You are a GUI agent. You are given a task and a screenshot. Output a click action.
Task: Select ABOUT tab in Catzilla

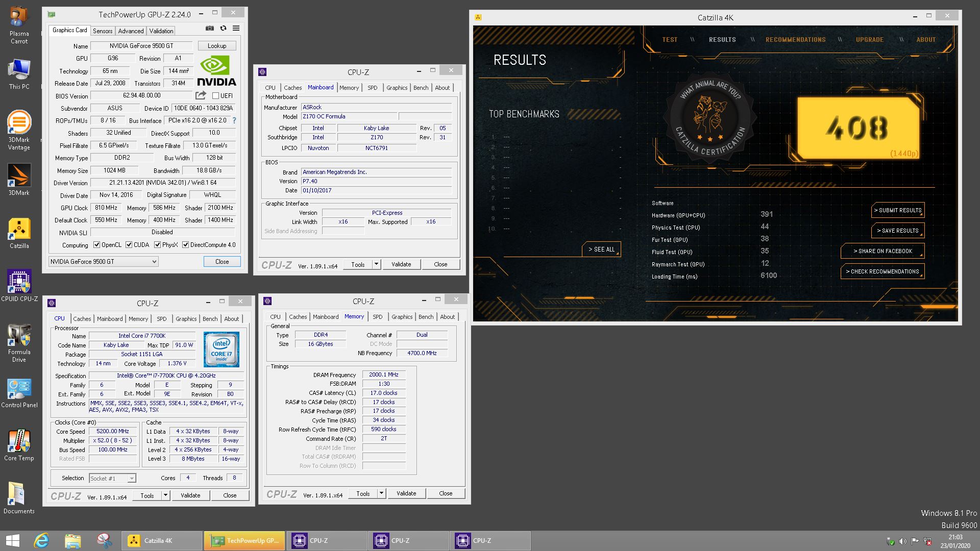(926, 40)
